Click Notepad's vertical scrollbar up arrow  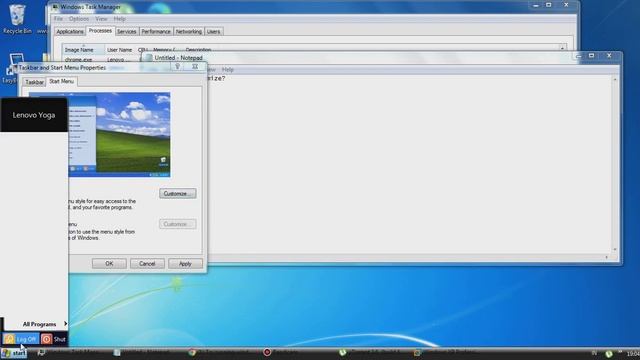coord(615,79)
